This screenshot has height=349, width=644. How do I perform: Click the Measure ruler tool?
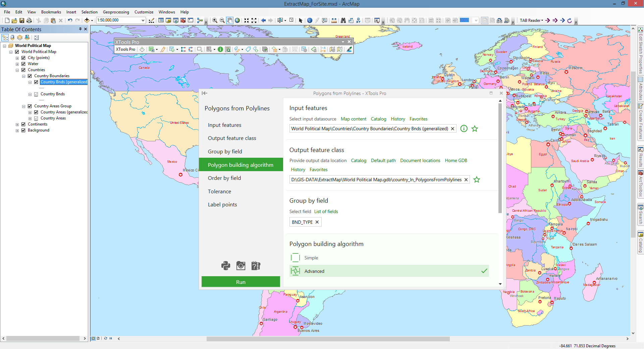[334, 20]
